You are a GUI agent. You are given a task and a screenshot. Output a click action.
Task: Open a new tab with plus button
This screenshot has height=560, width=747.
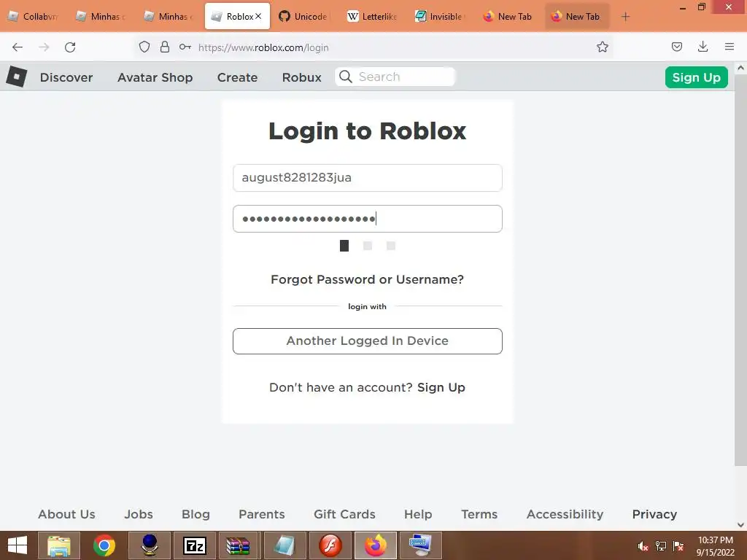click(x=625, y=17)
